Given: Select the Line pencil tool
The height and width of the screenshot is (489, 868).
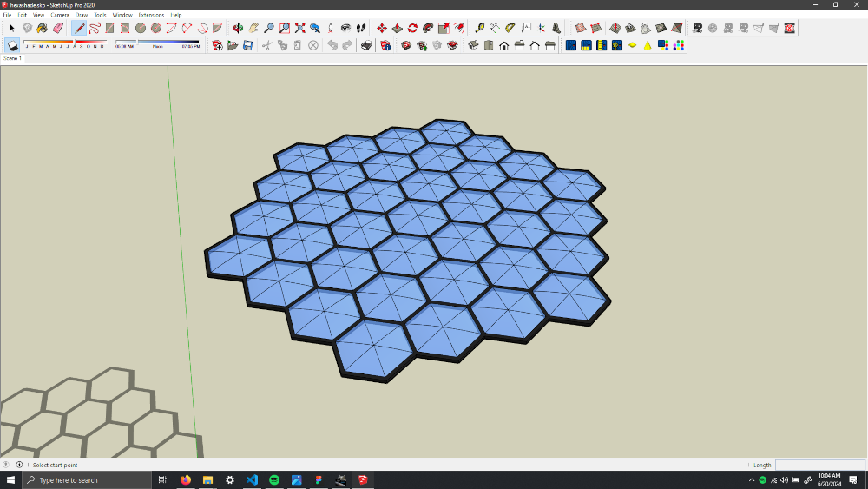Looking at the screenshot, I should pos(79,28).
